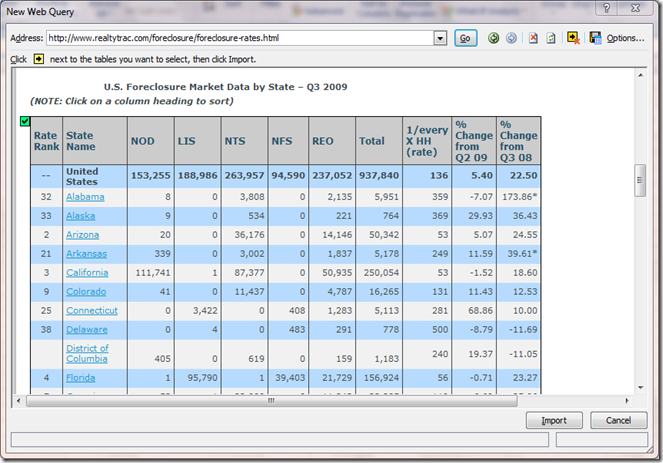Open the Alabama link
The width and height of the screenshot is (663, 463).
(85, 197)
